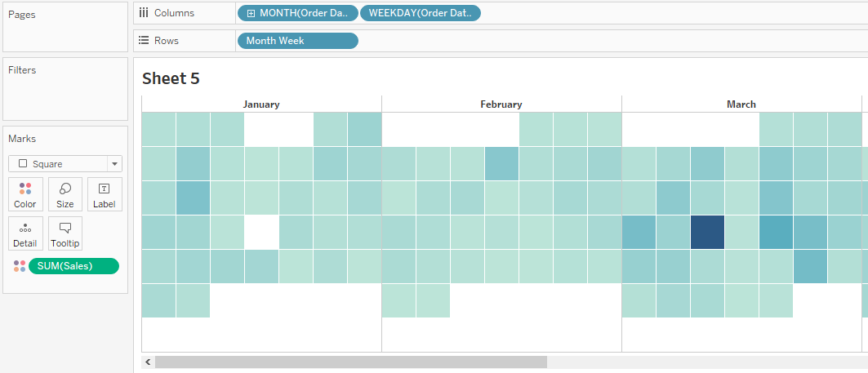Image resolution: width=868 pixels, height=373 pixels.
Task: Click the color dots icon beside SUM(Sales)
Action: pyautogui.click(x=19, y=265)
